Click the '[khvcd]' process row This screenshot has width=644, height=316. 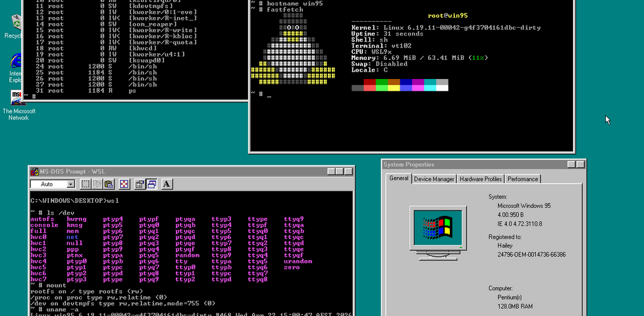point(96,49)
